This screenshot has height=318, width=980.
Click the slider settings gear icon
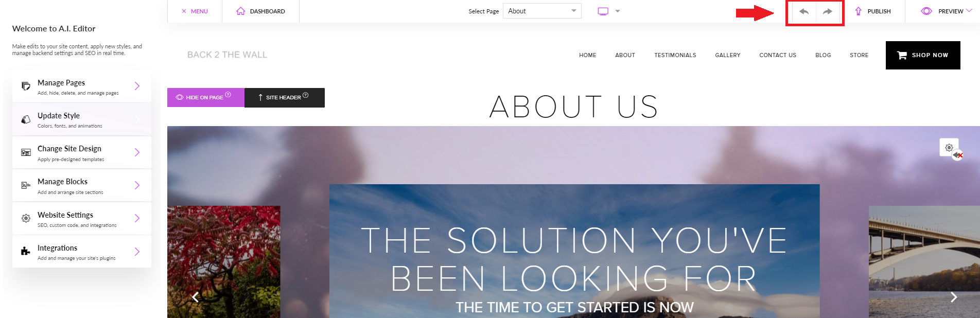coord(949,148)
